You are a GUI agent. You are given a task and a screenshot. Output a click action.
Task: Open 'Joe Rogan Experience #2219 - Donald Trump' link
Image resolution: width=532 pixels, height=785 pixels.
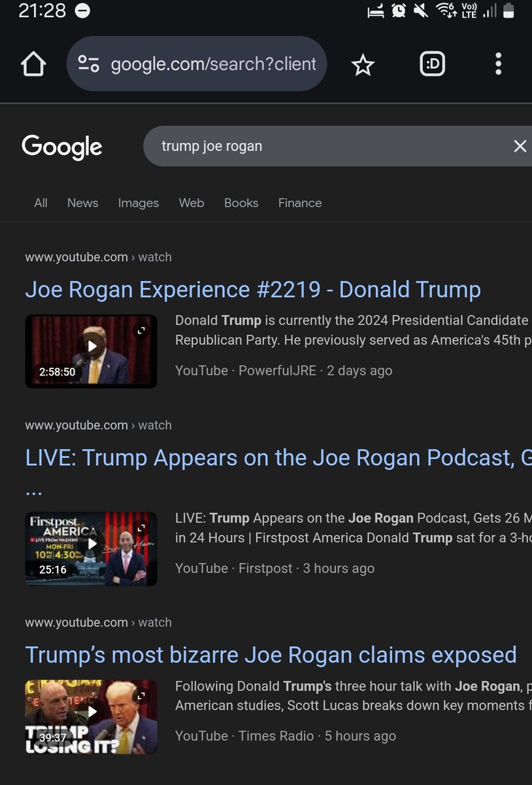pos(253,290)
